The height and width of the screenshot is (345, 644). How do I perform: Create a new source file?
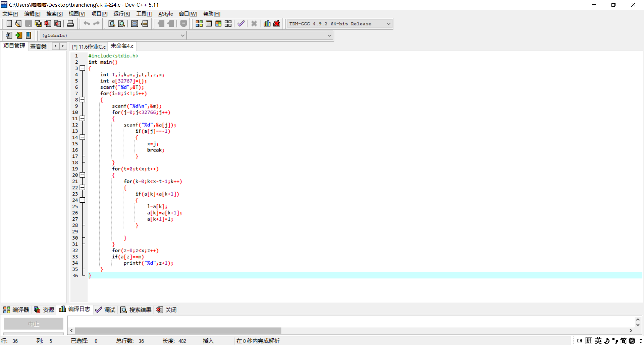click(x=9, y=23)
